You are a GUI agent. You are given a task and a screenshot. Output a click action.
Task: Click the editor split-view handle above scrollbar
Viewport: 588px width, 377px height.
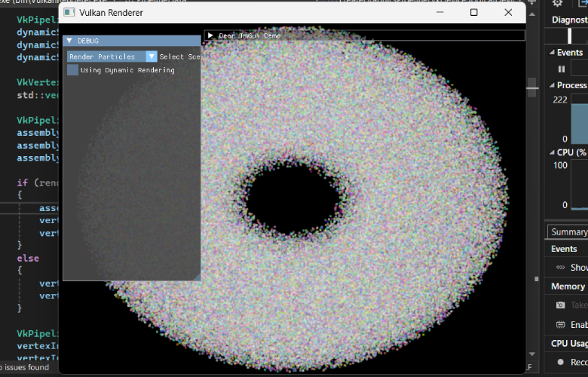tap(532, 2)
